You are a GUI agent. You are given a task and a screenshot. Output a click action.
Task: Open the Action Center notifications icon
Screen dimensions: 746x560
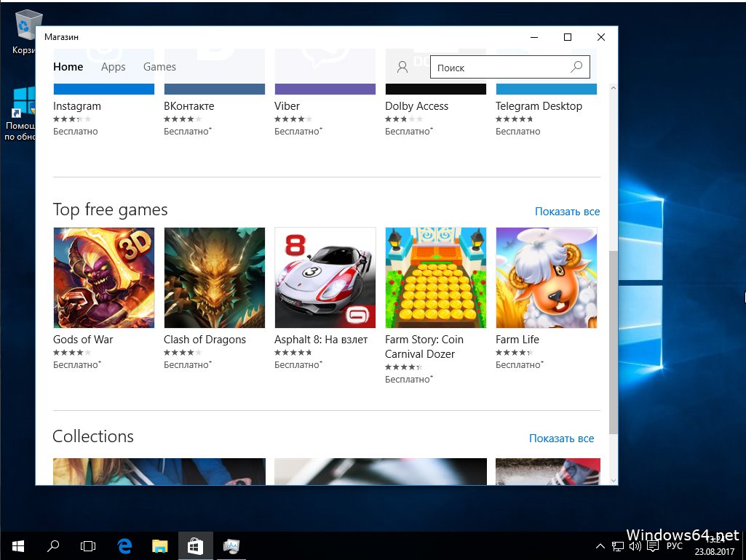[x=653, y=547]
